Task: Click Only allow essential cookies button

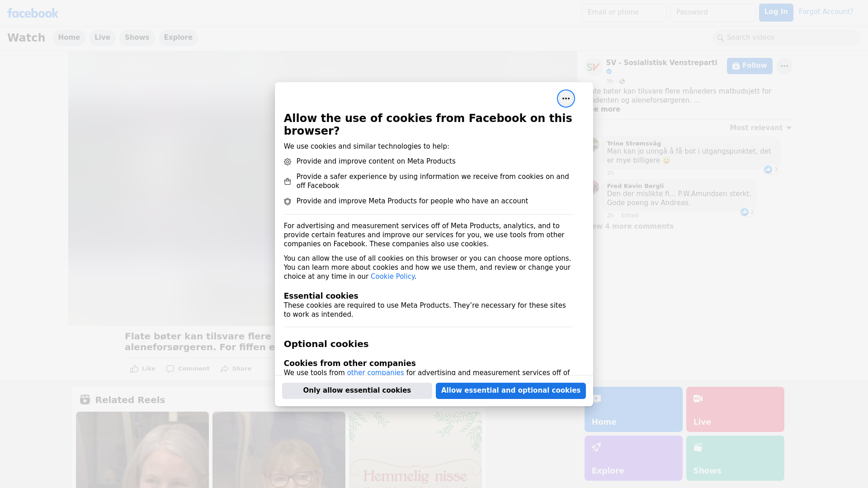Action: click(x=357, y=390)
